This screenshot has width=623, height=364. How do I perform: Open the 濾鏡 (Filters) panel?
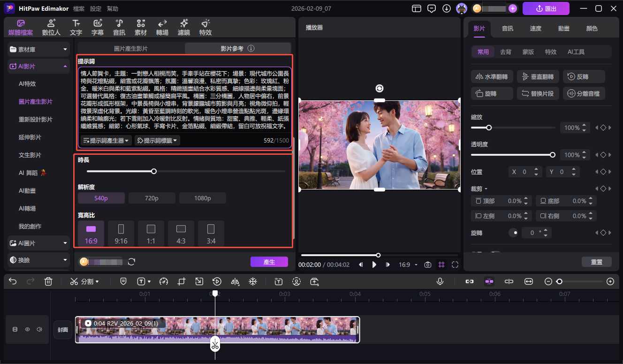(183, 27)
